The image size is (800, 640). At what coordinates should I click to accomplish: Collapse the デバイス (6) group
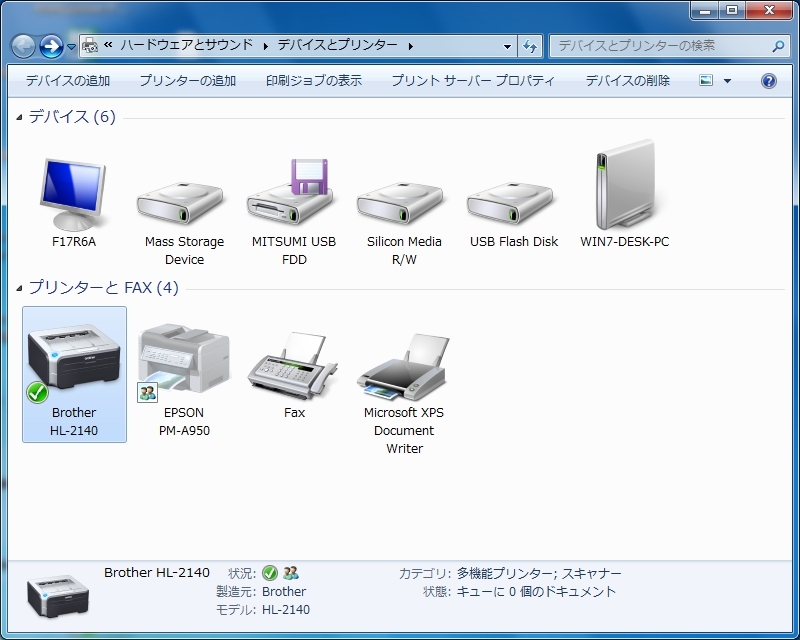(x=19, y=117)
